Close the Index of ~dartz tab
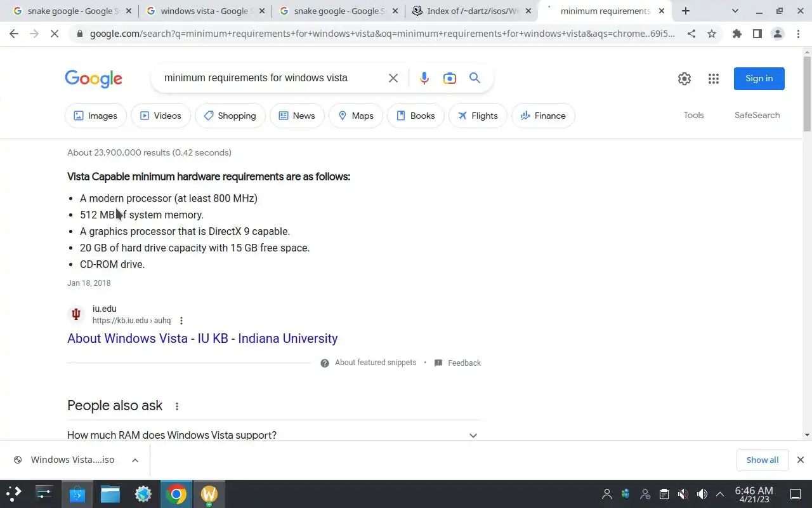This screenshot has width=812, height=508. coord(528,11)
